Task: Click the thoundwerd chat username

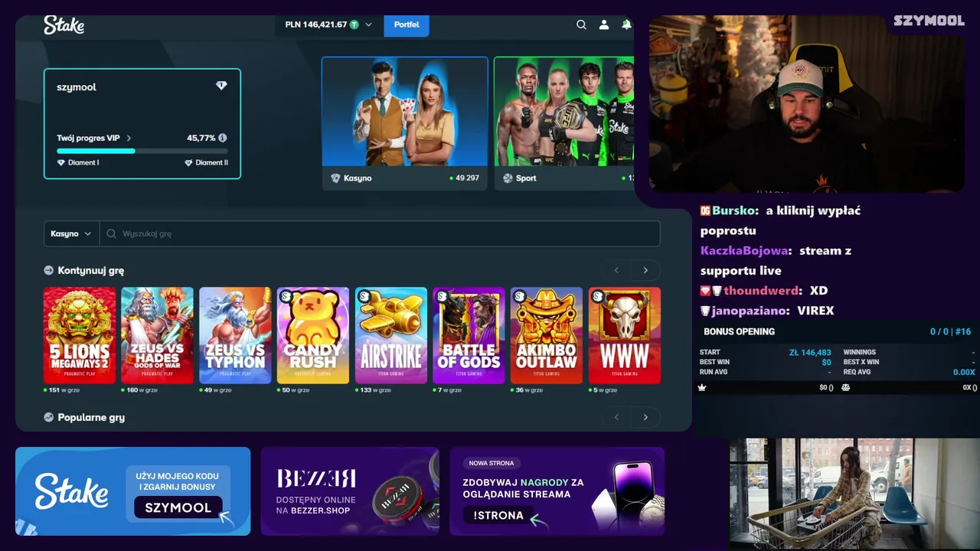Action: 763,291
